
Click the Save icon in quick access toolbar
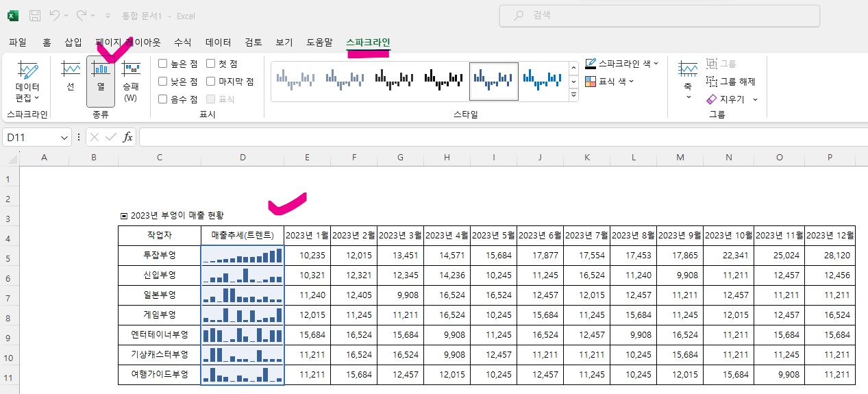35,15
